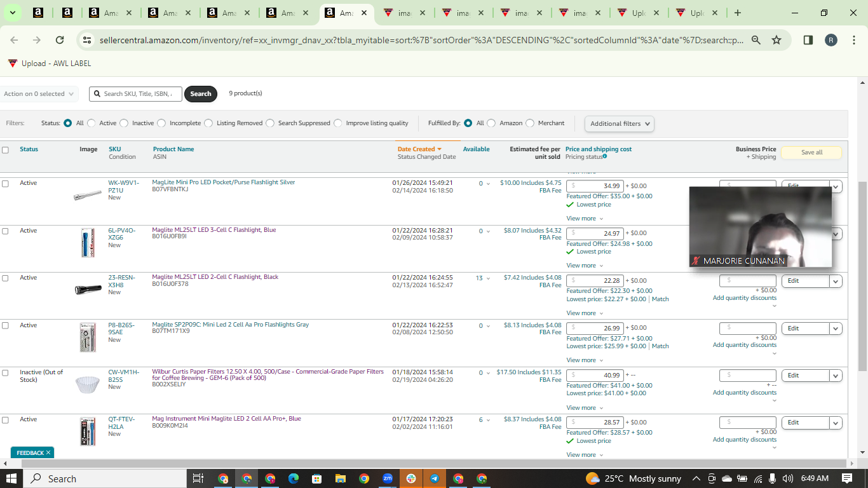
Task: Set Fulfilled By to Amazon
Action: 491,123
